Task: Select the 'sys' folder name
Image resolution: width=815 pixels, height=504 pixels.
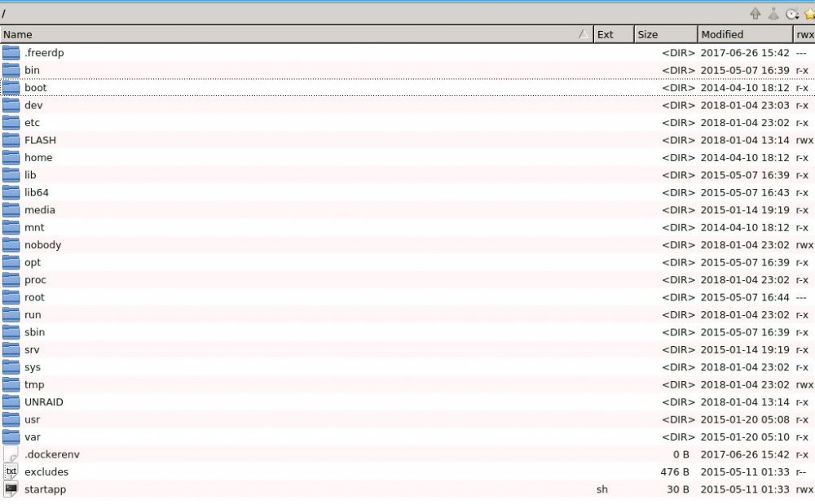Action: click(33, 367)
